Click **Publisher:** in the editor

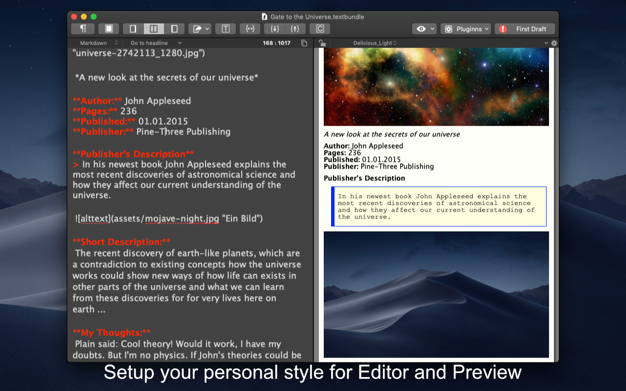103,132
